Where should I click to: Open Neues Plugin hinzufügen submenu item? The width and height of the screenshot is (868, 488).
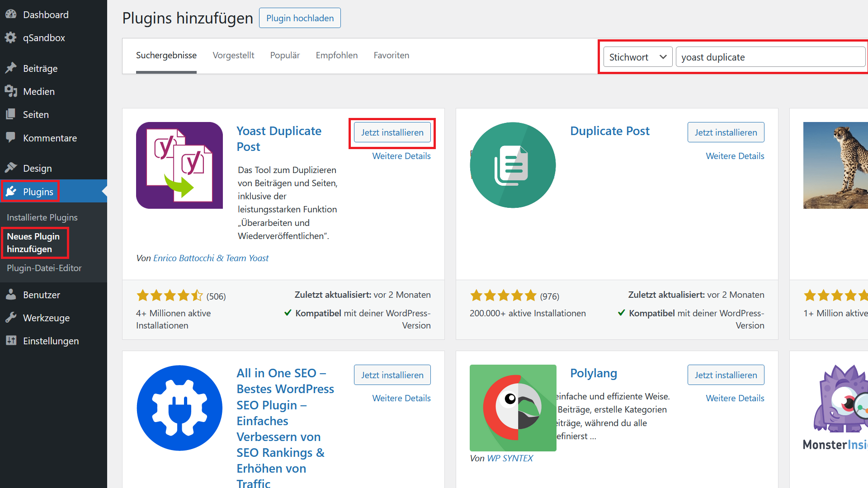33,243
